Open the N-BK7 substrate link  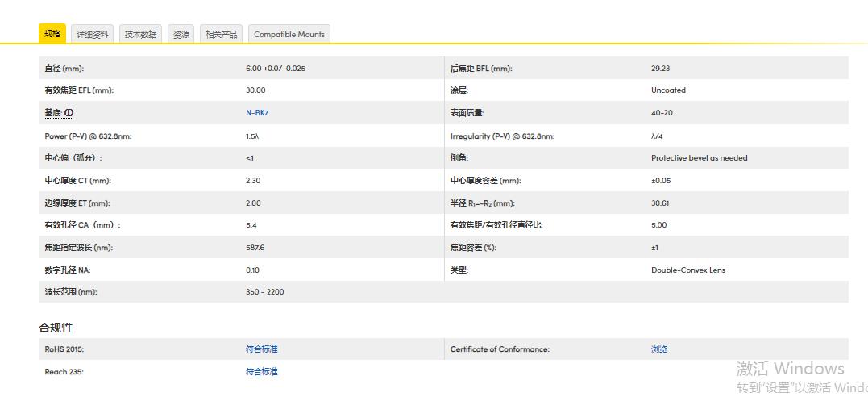(257, 113)
